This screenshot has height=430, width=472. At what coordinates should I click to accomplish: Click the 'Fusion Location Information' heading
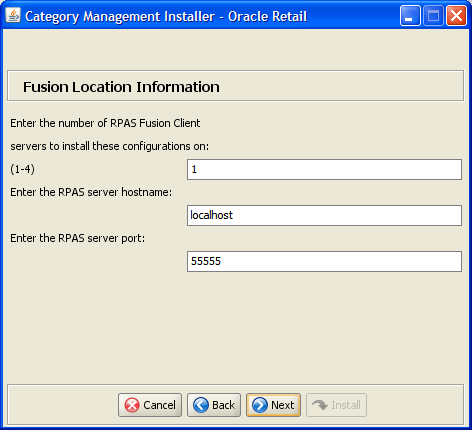[121, 87]
